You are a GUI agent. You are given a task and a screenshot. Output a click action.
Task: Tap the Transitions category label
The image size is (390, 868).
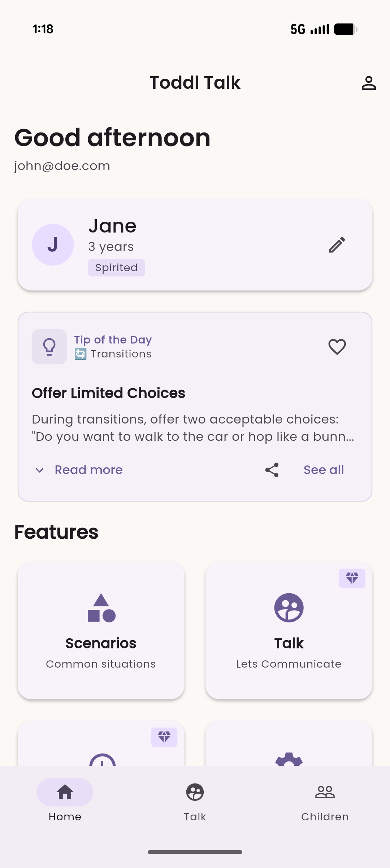(x=121, y=354)
